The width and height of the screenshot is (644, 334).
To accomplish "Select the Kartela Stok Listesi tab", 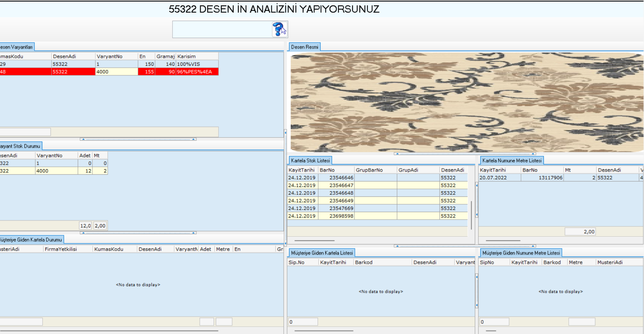I will [310, 160].
